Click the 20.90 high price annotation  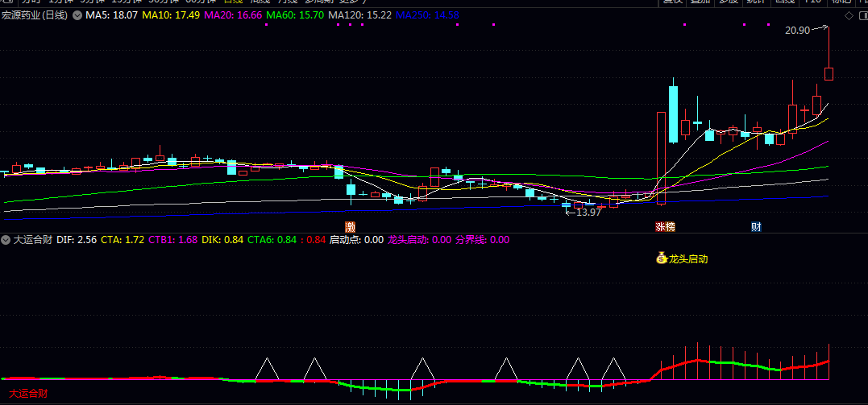click(796, 30)
